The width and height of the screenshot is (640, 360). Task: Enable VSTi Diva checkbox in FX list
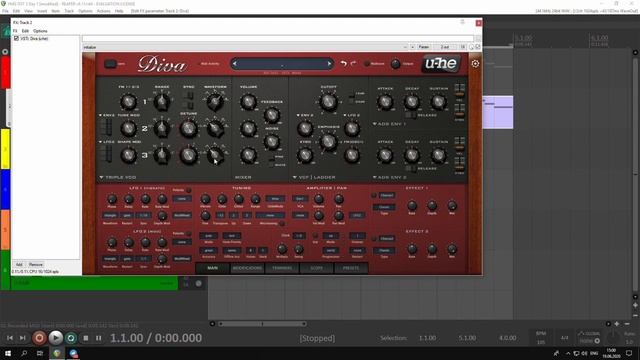16,38
